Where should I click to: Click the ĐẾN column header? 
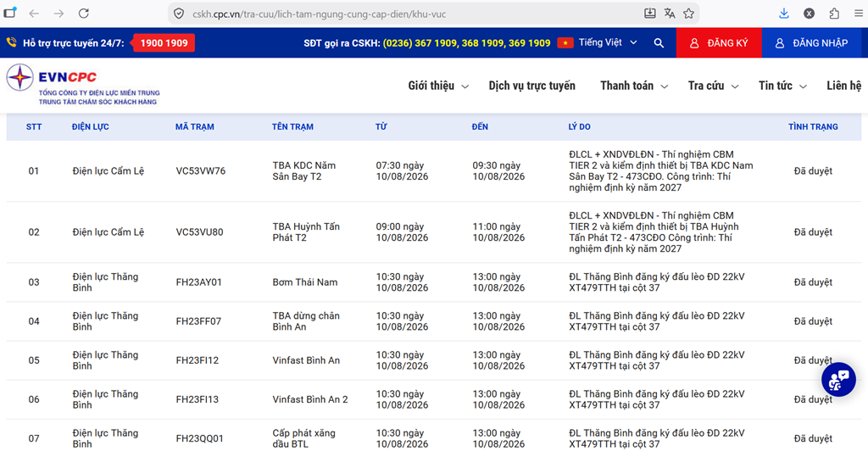(x=480, y=126)
